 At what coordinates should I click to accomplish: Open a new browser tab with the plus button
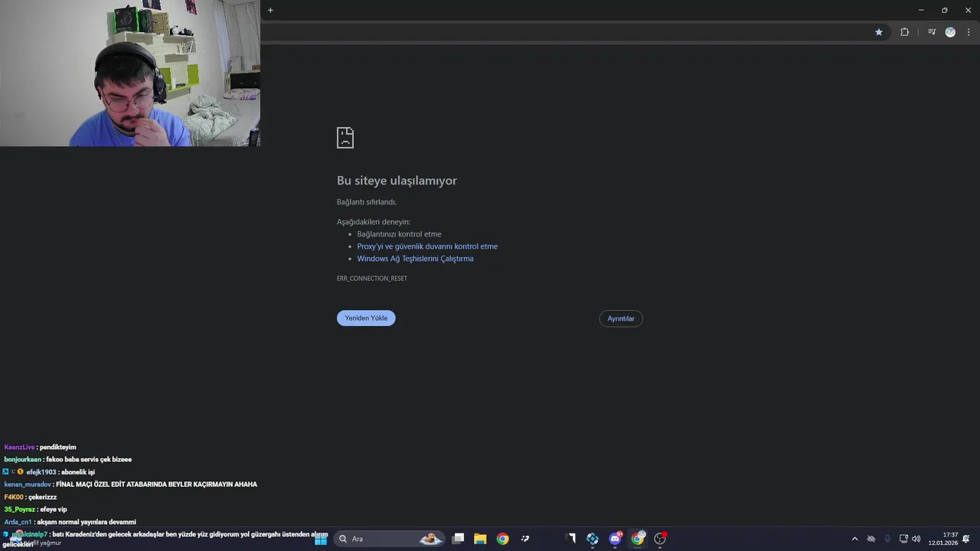(270, 10)
